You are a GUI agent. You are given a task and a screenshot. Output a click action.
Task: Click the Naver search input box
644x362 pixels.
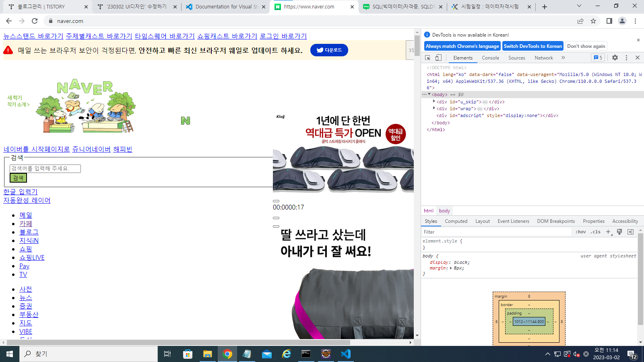[45, 169]
